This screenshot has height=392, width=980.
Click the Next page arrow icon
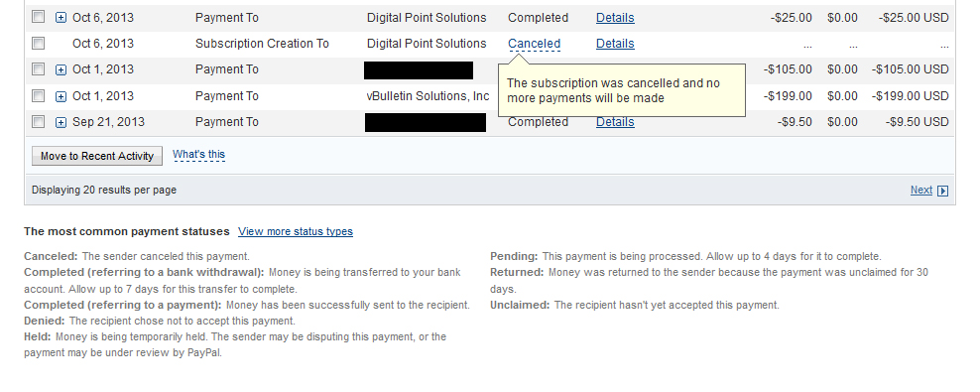coord(943,191)
